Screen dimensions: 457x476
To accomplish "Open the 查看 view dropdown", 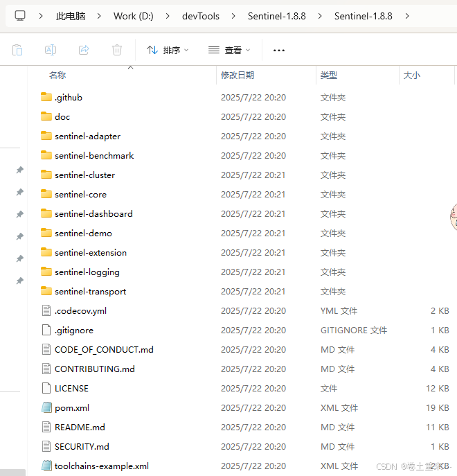I will click(x=229, y=50).
